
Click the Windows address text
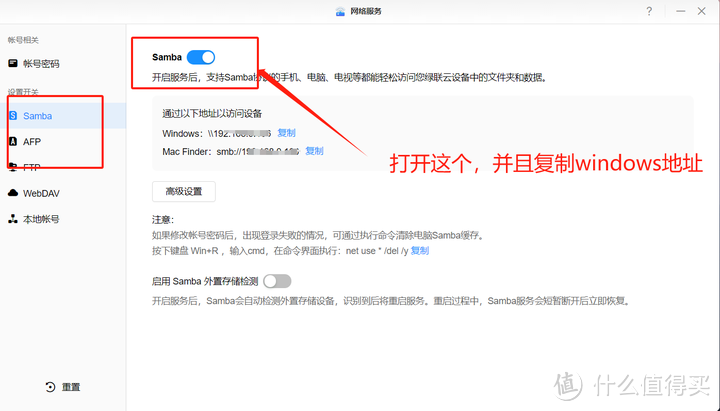(217, 134)
